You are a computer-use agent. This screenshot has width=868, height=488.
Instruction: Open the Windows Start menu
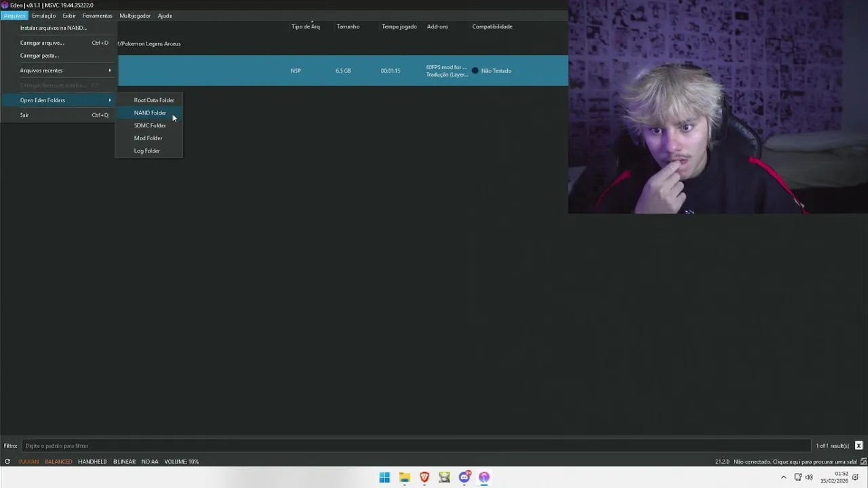pyautogui.click(x=384, y=477)
